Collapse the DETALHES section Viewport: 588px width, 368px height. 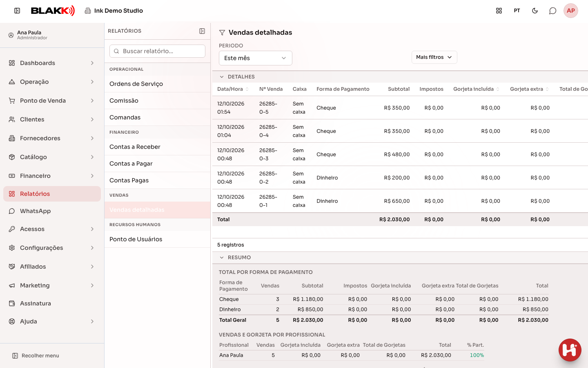(x=222, y=77)
